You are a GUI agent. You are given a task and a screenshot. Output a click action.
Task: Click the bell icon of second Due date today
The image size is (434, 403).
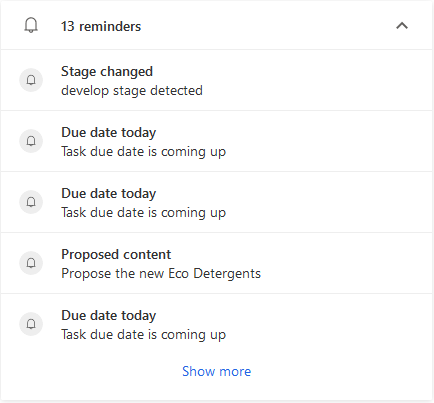click(x=31, y=202)
